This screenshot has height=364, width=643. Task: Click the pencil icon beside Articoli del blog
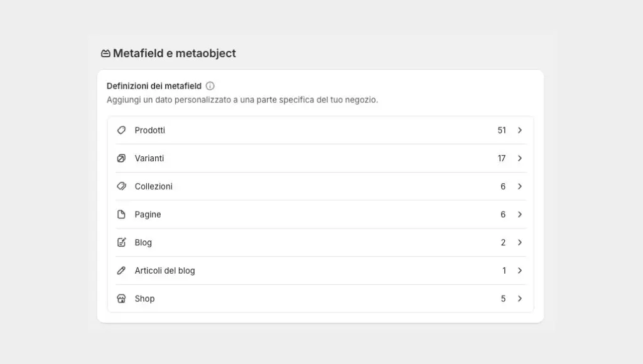(121, 270)
